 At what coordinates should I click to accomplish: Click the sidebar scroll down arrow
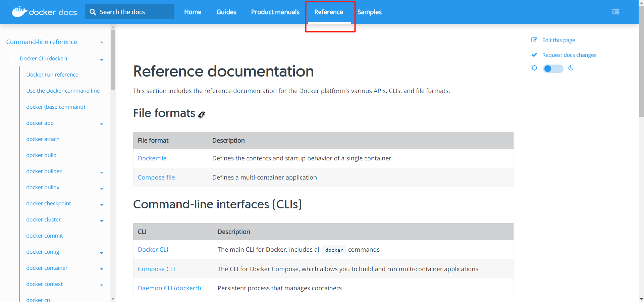[x=113, y=299]
